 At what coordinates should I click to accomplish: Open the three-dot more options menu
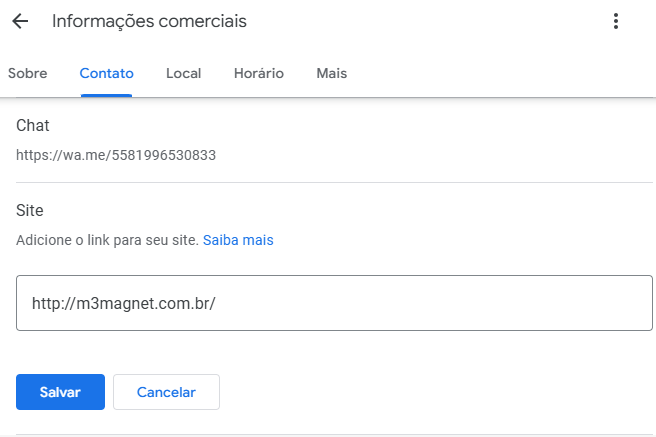616,21
